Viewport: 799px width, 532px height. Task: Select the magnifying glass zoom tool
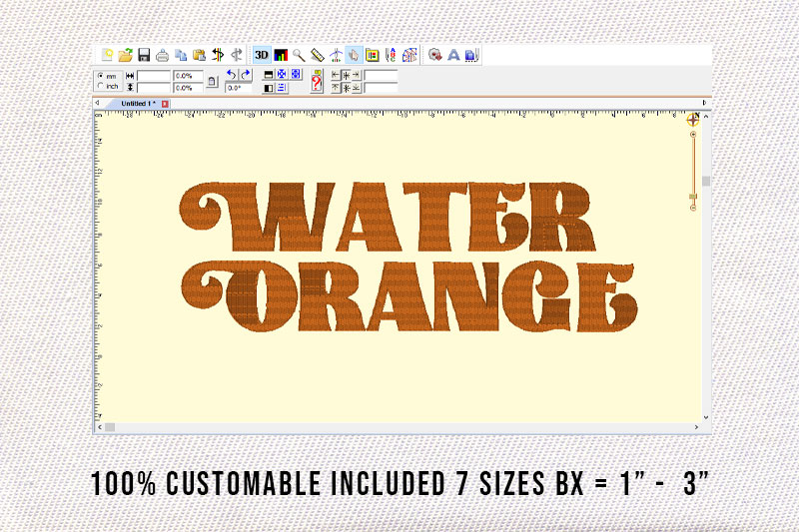299,55
